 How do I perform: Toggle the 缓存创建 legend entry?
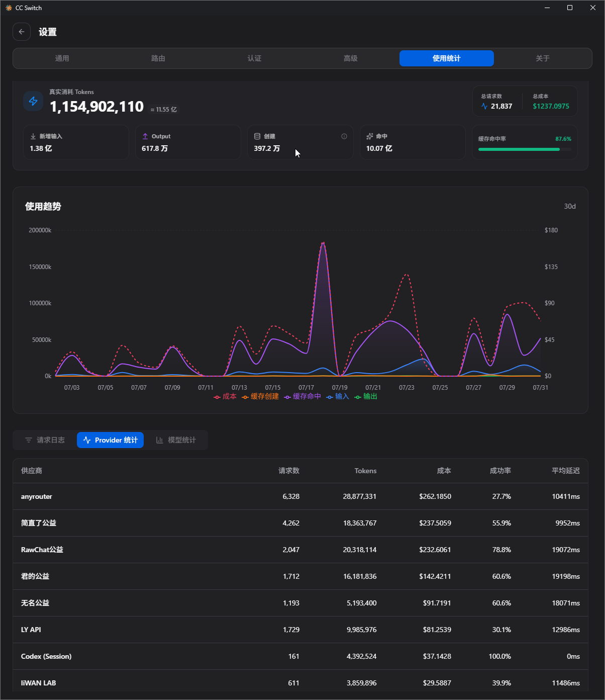[x=260, y=396]
